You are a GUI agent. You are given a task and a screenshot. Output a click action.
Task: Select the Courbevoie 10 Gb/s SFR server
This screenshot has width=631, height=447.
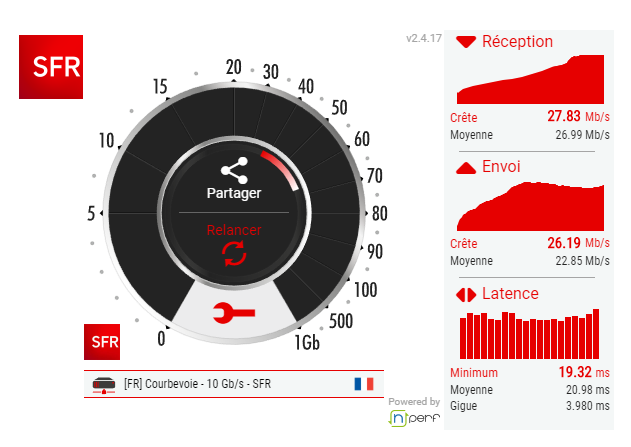(234, 384)
